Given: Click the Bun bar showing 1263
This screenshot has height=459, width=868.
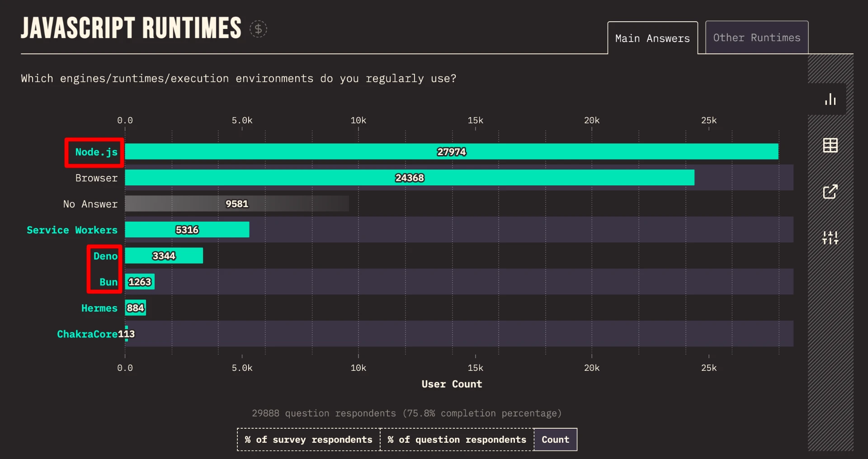Looking at the screenshot, I should pos(140,282).
